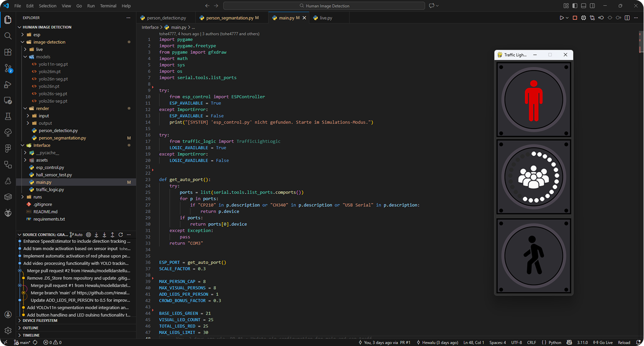Open the Selection menu
The width and height of the screenshot is (644, 346).
pos(47,6)
